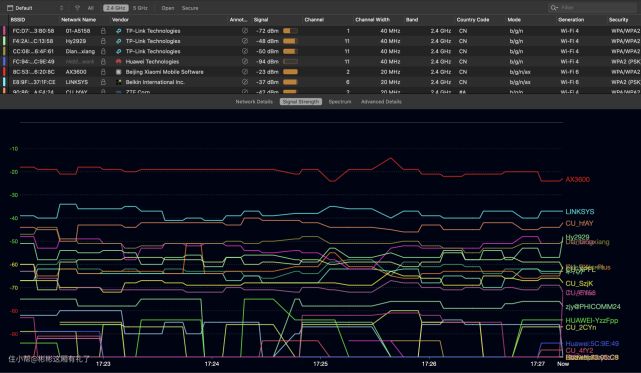Click the signal bar for -94 dBm
The width and height of the screenshot is (641, 373).
[x=290, y=61]
